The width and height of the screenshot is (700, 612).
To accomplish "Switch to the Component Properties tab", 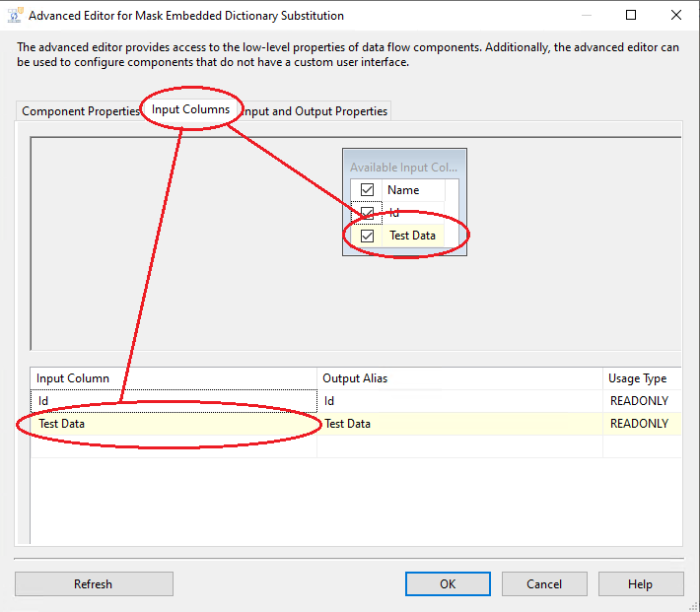I will [81, 111].
